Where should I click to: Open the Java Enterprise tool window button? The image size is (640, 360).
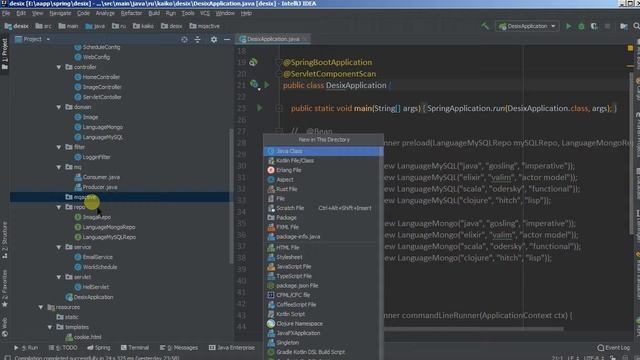pos(231,348)
